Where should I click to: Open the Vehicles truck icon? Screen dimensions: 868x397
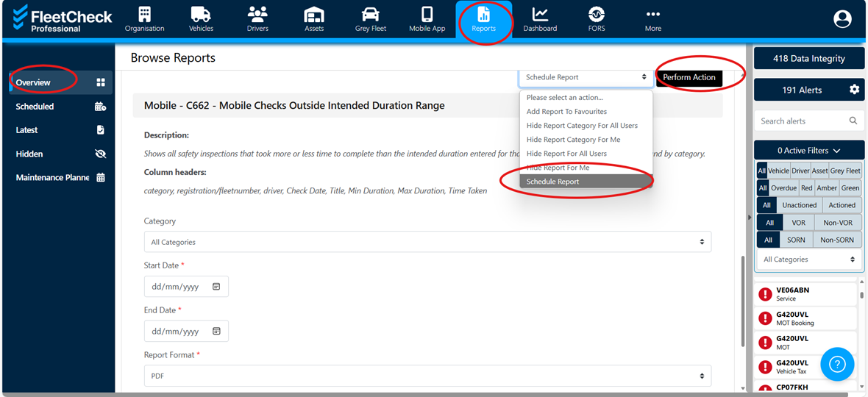(201, 15)
